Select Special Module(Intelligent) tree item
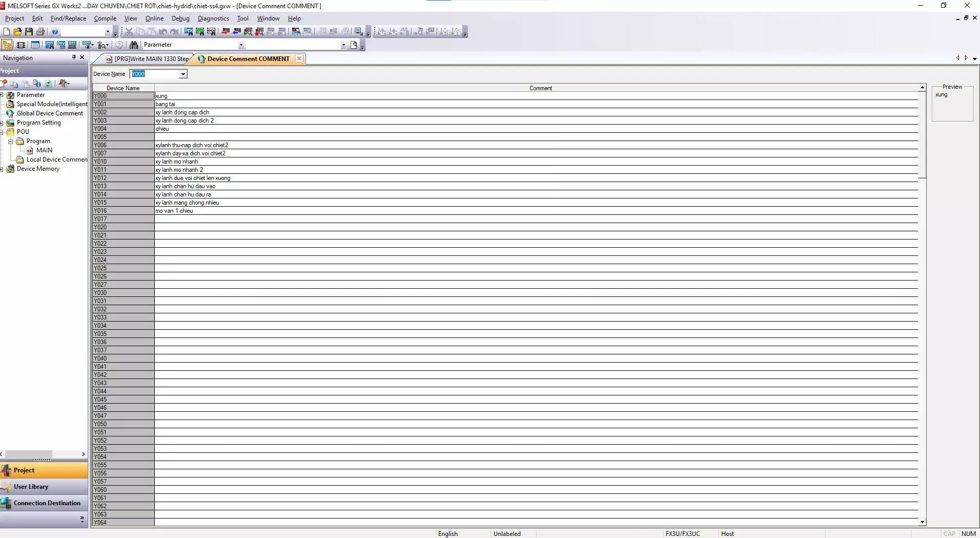The image size is (980, 538). click(52, 104)
